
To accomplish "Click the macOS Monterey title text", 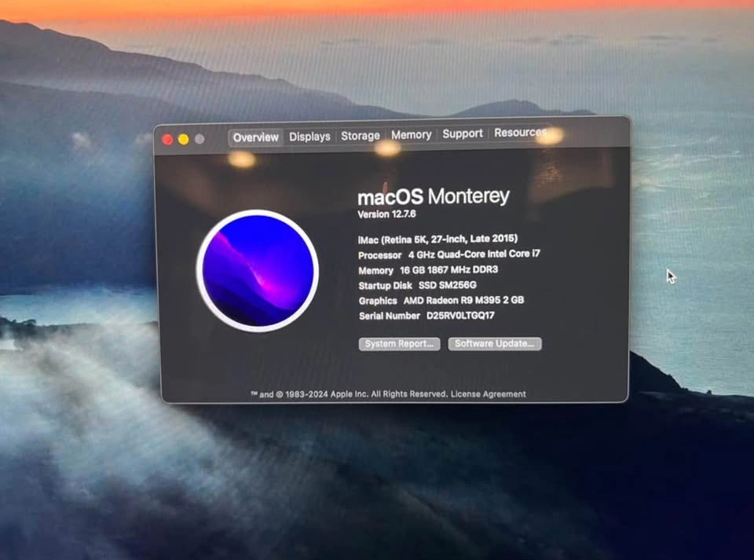I will [x=434, y=196].
